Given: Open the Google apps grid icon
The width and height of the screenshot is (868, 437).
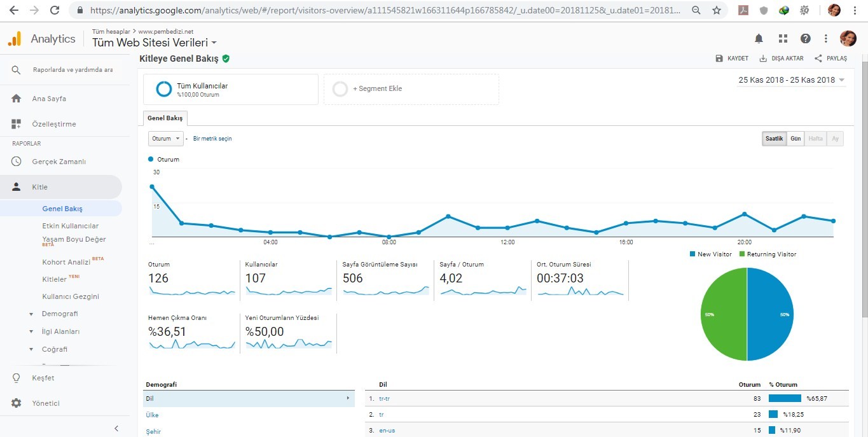Looking at the screenshot, I should coord(783,39).
